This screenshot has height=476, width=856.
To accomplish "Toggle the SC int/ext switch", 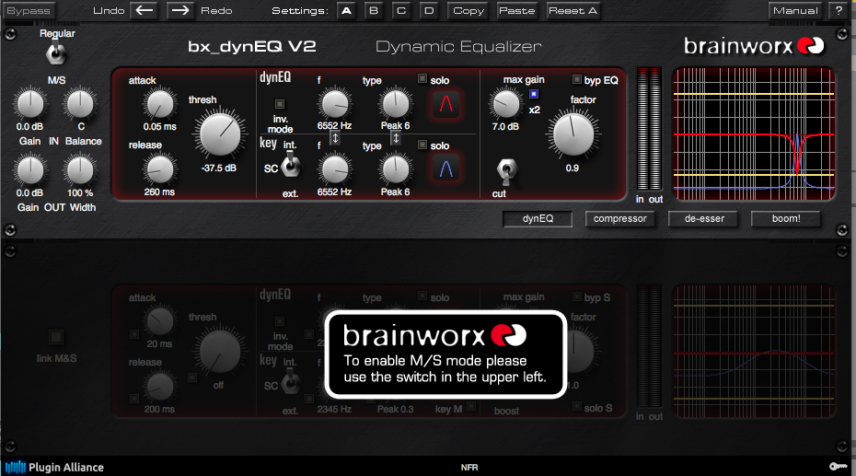I will [x=290, y=164].
